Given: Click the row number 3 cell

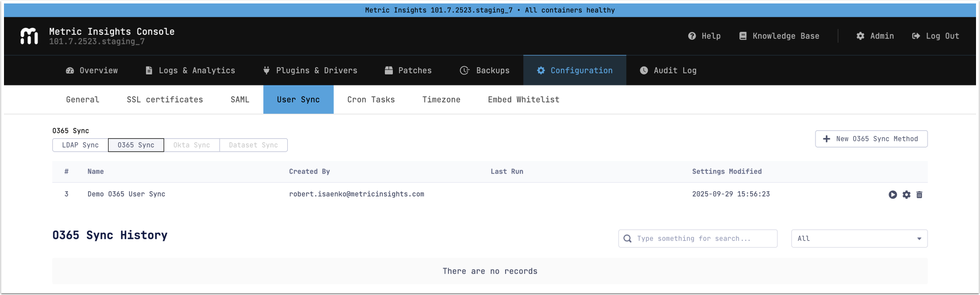Looking at the screenshot, I should pos(67,194).
